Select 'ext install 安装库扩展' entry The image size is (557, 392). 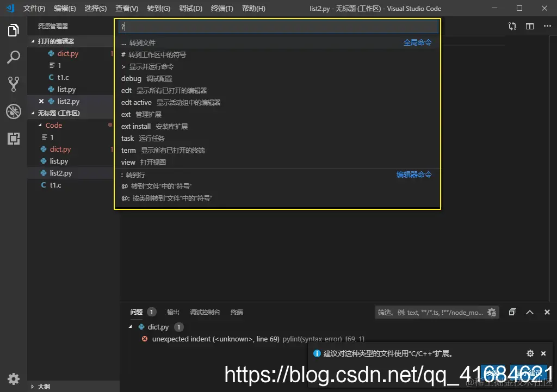277,126
